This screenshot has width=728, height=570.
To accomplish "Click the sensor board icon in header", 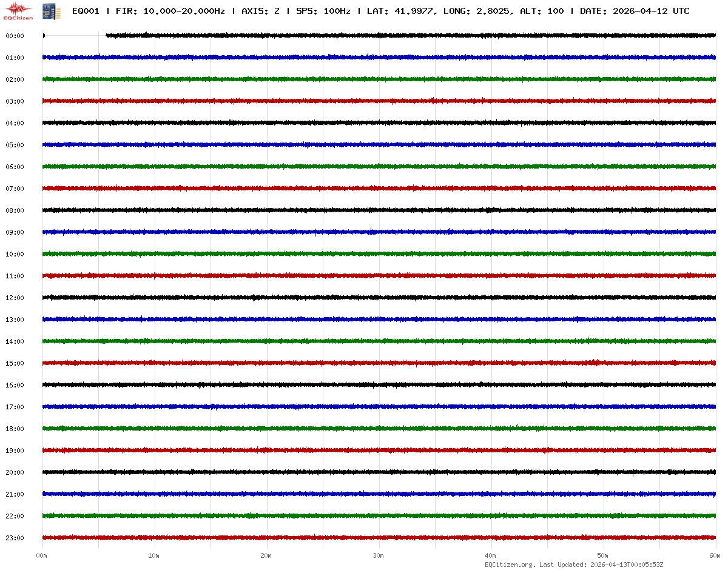I will click(47, 10).
